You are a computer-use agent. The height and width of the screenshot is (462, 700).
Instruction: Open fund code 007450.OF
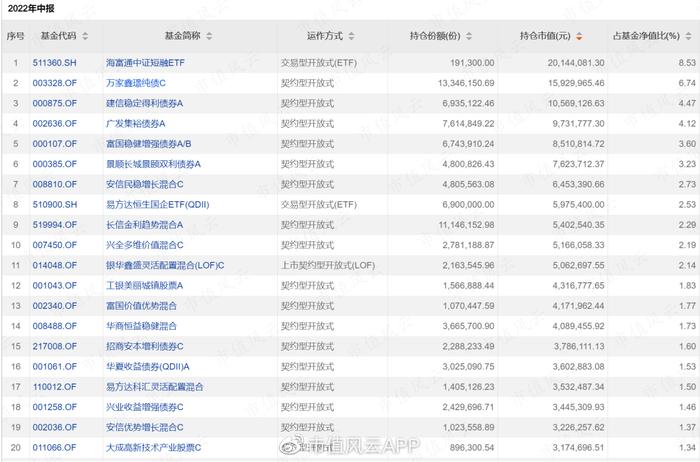pos(54,245)
